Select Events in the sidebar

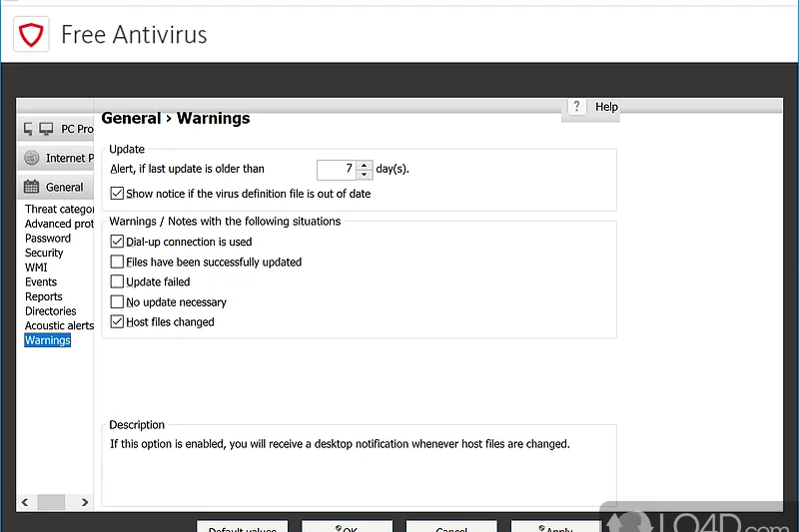[x=41, y=282]
